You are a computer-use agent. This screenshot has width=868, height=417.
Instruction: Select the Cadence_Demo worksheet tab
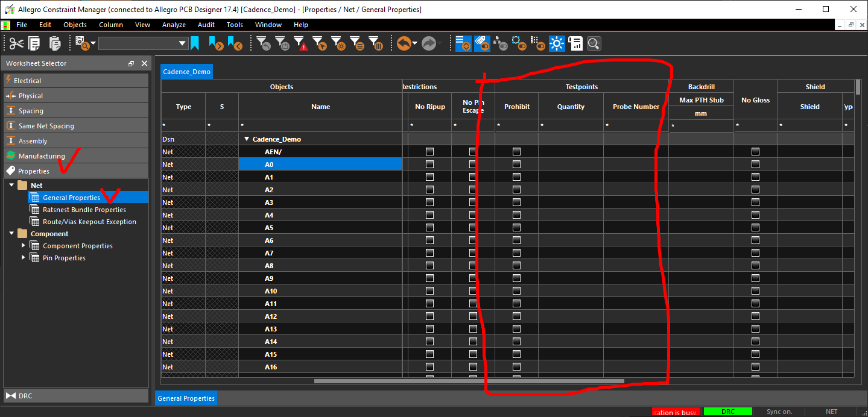point(187,72)
